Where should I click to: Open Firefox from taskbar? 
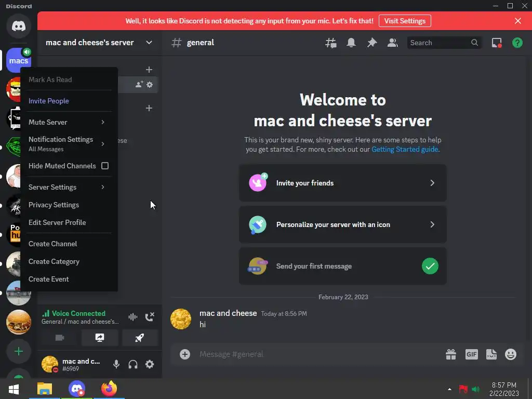coord(109,389)
